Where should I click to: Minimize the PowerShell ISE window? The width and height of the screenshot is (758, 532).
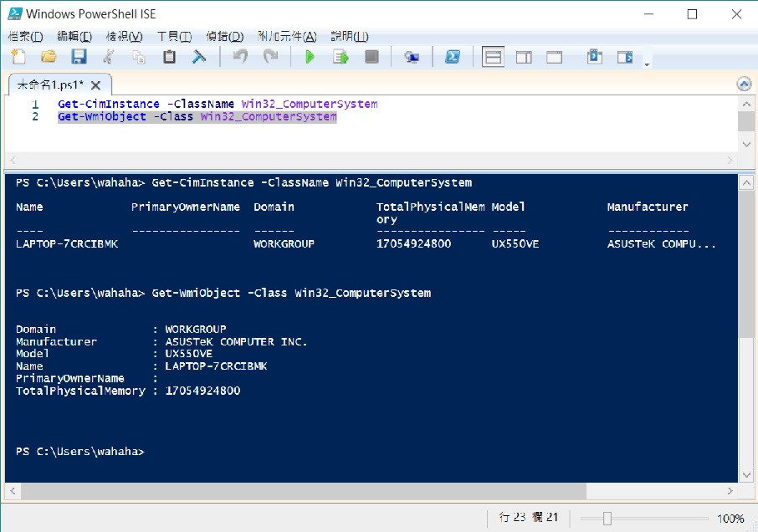pyautogui.click(x=648, y=14)
